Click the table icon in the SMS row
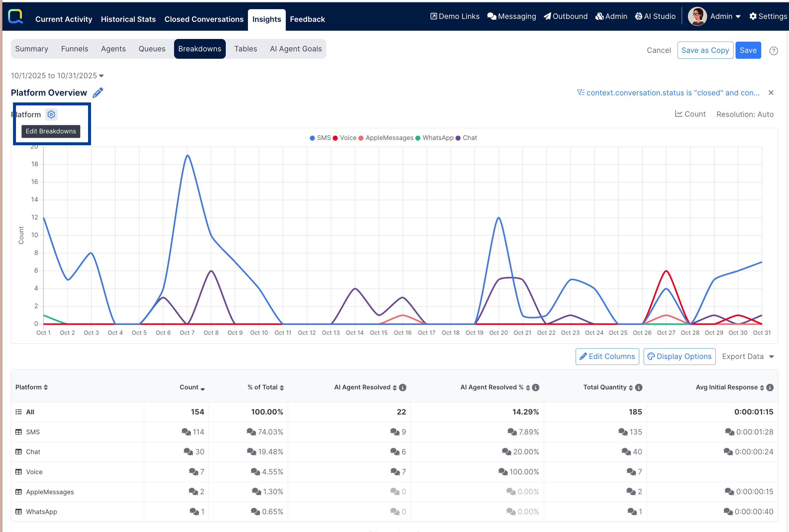Viewport: 789px width, 532px height. tap(19, 432)
